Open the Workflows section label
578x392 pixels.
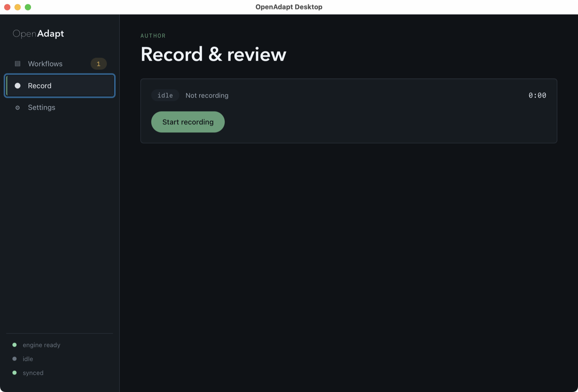[x=45, y=64]
